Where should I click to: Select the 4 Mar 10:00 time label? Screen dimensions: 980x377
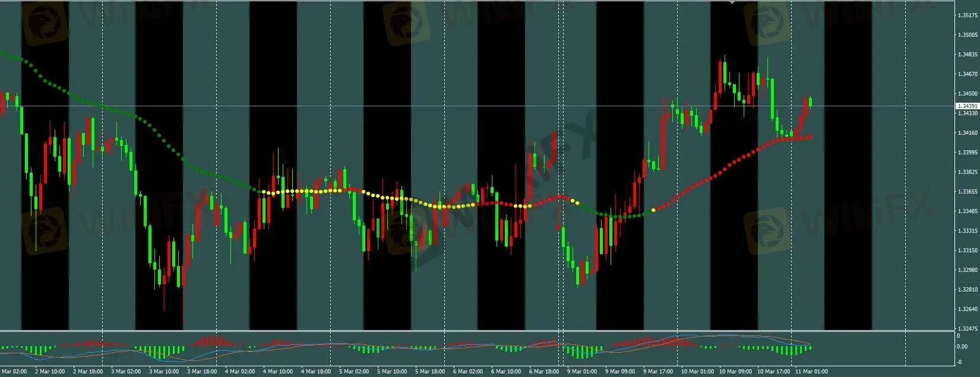[278, 372]
